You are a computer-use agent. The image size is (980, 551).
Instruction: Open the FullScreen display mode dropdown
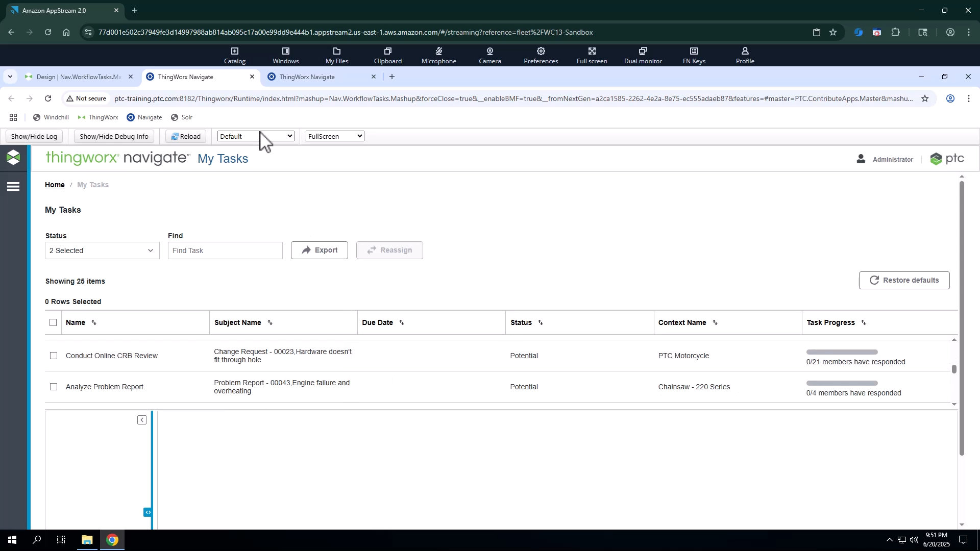pos(334,136)
